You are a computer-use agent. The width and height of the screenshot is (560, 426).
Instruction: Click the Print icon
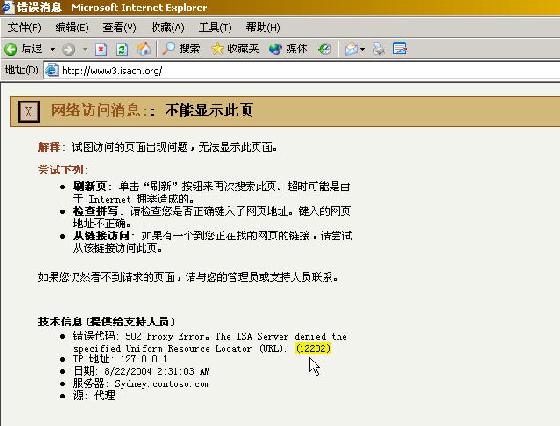(x=378, y=49)
